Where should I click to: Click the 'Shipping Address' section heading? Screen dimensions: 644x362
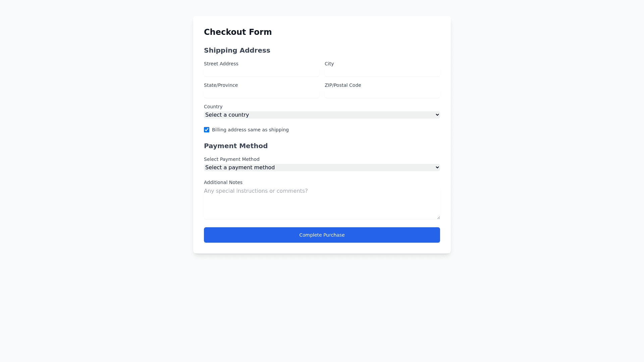(237, 50)
